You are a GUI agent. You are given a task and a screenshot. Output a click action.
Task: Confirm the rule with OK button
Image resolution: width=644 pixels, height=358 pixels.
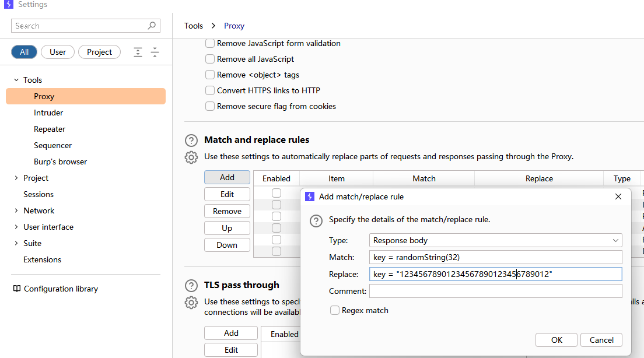point(556,340)
